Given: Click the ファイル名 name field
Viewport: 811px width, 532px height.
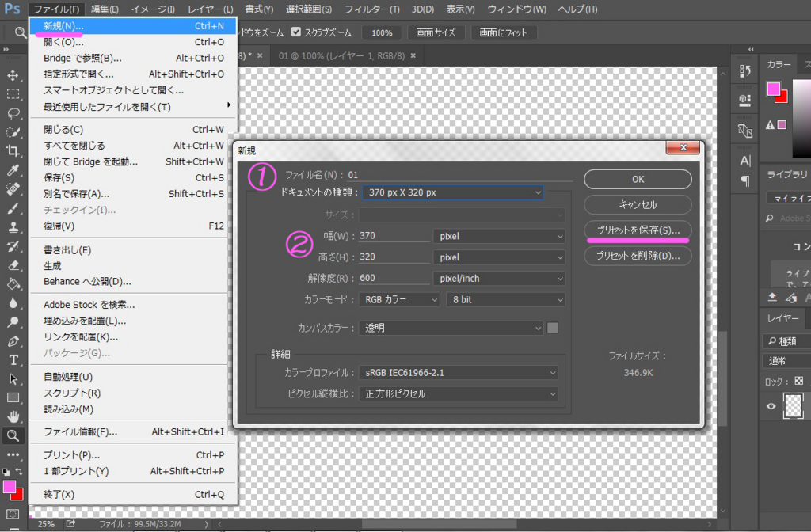Looking at the screenshot, I should (x=459, y=175).
